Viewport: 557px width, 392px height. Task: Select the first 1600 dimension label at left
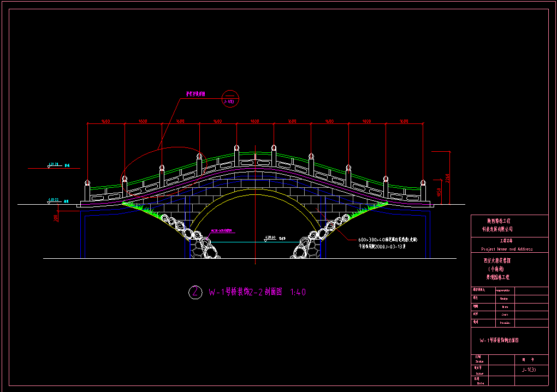coord(106,121)
